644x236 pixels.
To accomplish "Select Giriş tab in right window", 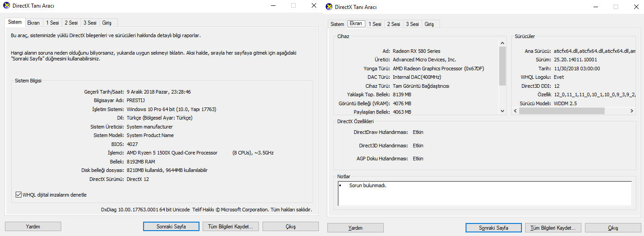I will pos(429,24).
